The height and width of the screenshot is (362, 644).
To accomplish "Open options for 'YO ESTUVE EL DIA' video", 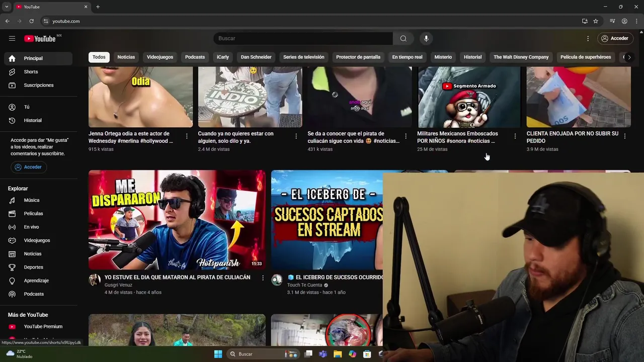I will pos(263,278).
